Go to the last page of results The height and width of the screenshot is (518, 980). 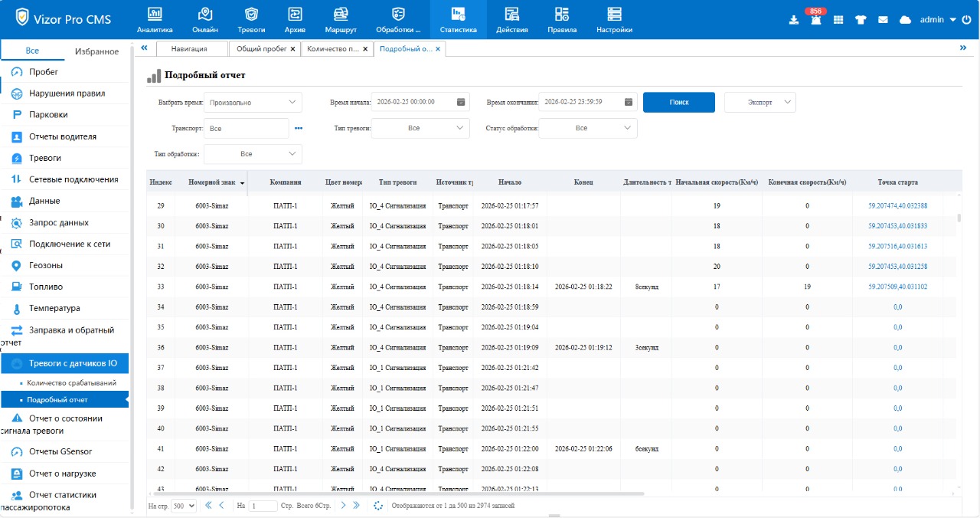[x=358, y=506]
